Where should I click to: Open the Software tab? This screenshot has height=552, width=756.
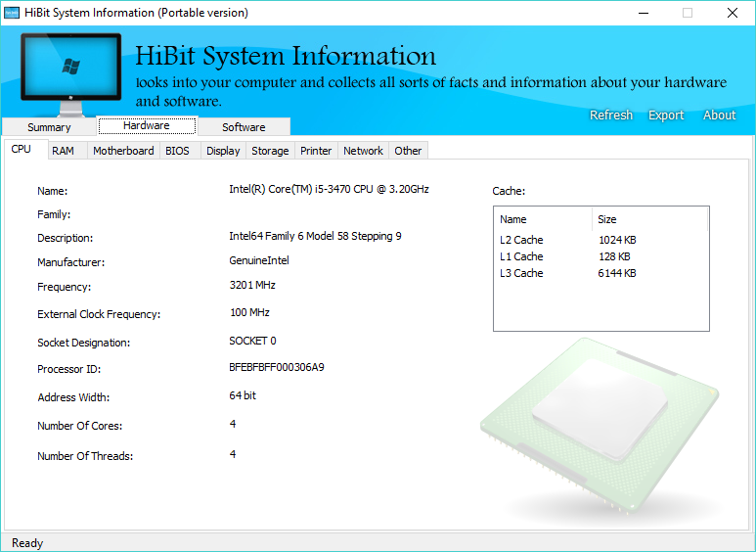click(x=244, y=127)
